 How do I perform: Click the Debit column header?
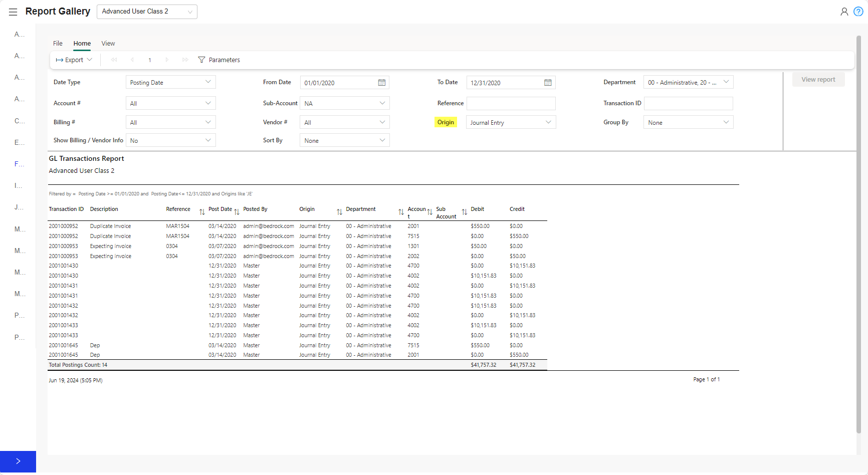point(478,209)
